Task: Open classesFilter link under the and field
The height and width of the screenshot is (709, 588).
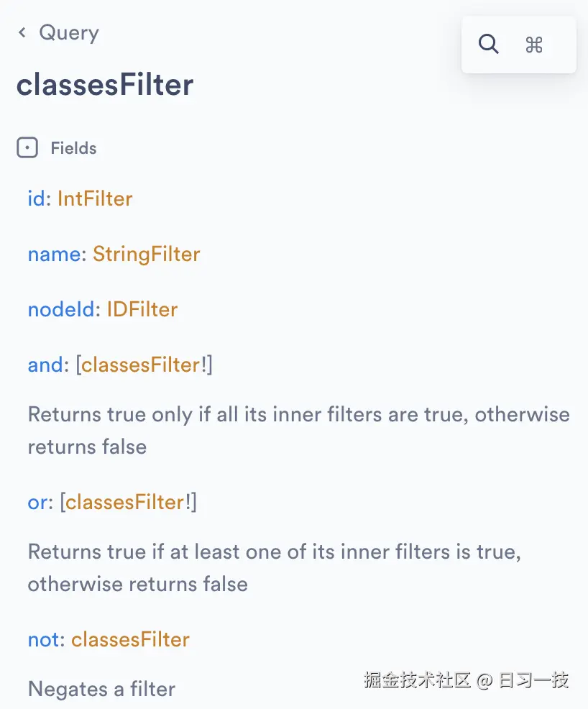Action: coord(140,365)
